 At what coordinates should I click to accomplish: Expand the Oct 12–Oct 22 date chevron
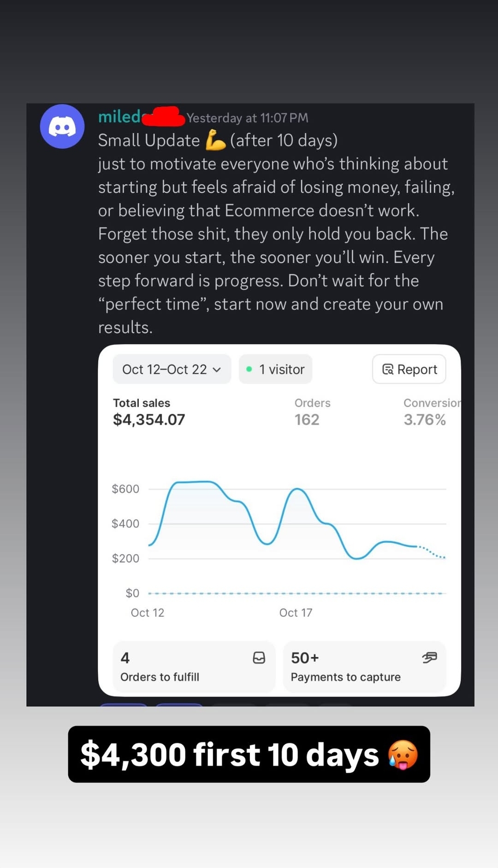click(217, 369)
